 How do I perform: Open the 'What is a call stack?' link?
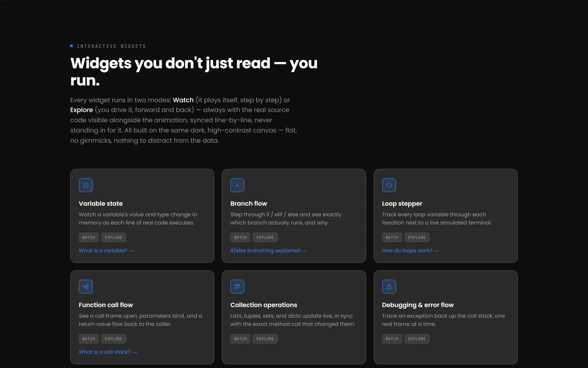(x=108, y=352)
